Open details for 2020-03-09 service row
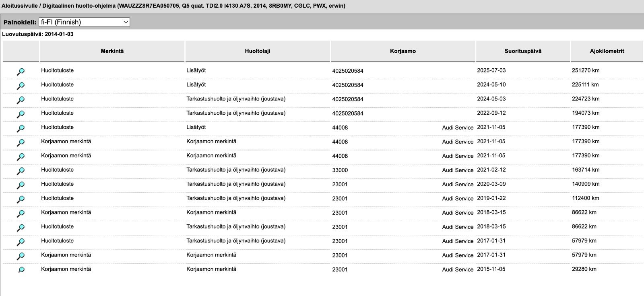Image resolution: width=644 pixels, height=296 pixels. click(x=21, y=185)
